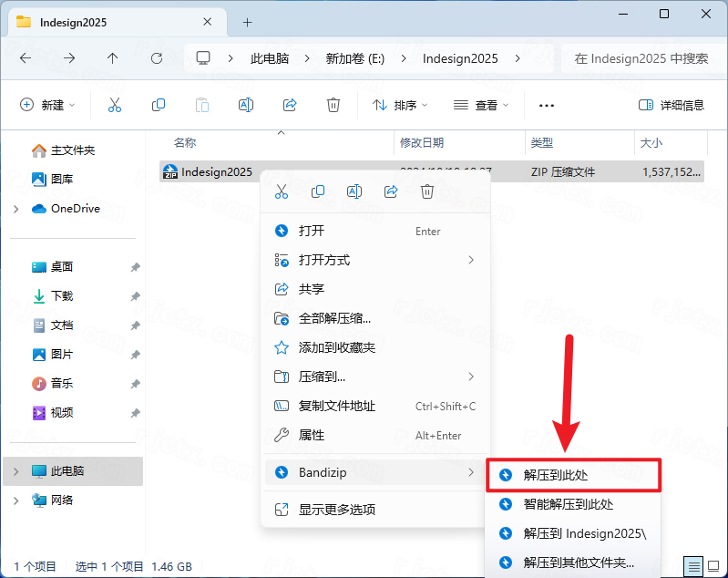
Task: Click the Share icon in the context menu
Action: (x=391, y=191)
